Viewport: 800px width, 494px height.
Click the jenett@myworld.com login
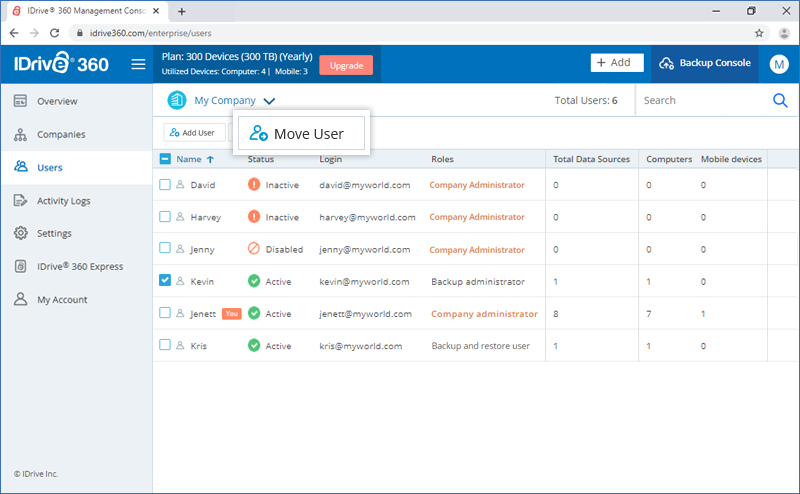click(365, 314)
